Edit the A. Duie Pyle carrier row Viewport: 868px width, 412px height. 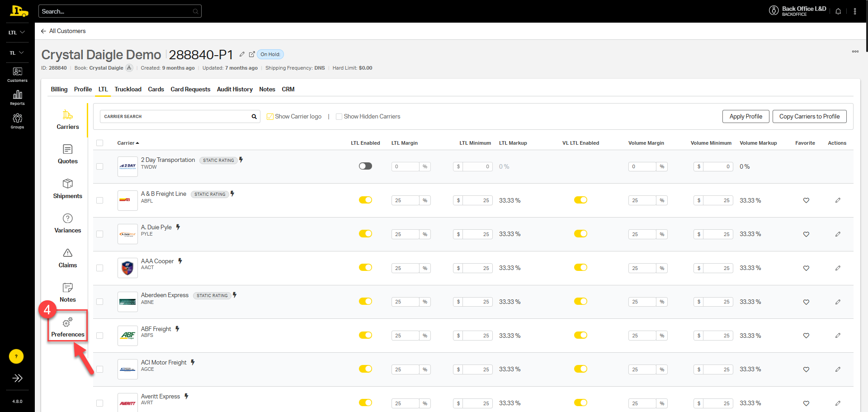(x=838, y=234)
